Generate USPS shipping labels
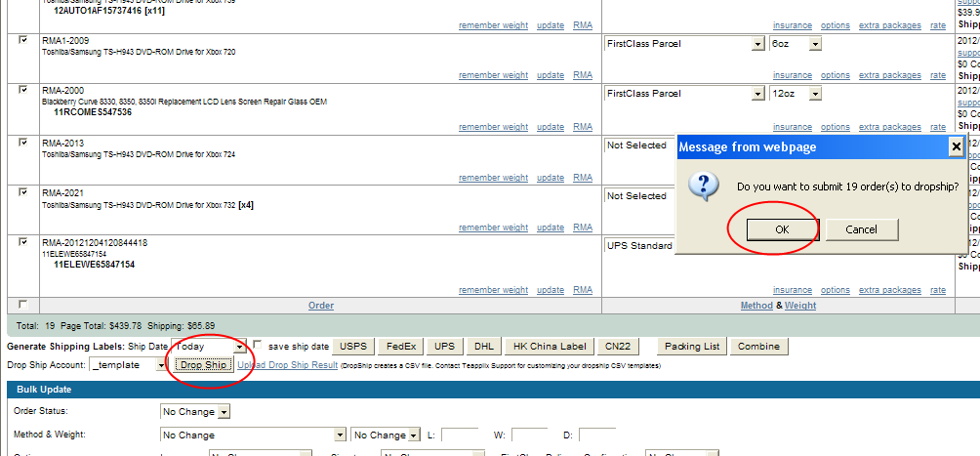 353,346
